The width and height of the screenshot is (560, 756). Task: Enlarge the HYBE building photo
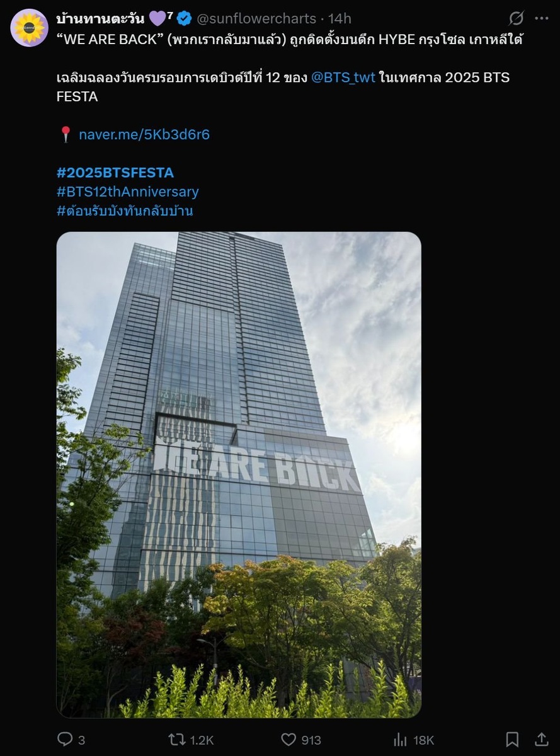pos(239,475)
